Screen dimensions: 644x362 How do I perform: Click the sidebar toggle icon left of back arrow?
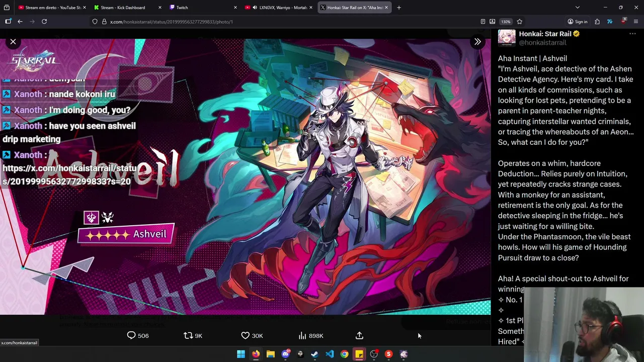pos(8,22)
